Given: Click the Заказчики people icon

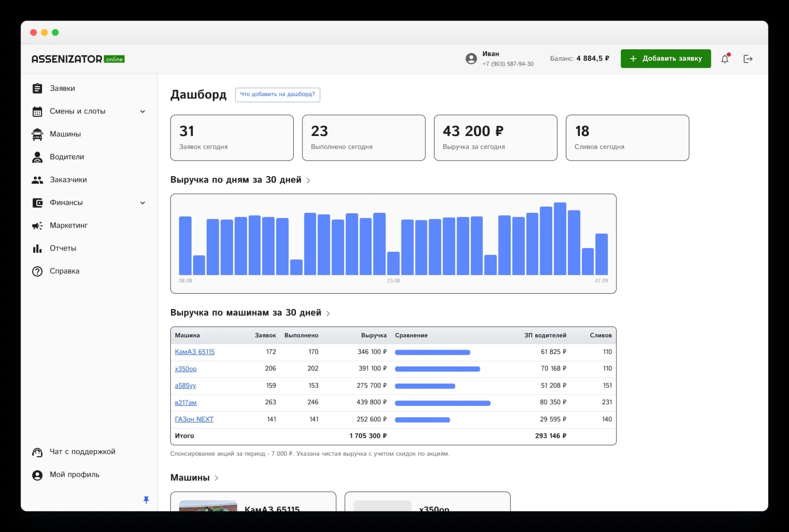Looking at the screenshot, I should (37, 180).
